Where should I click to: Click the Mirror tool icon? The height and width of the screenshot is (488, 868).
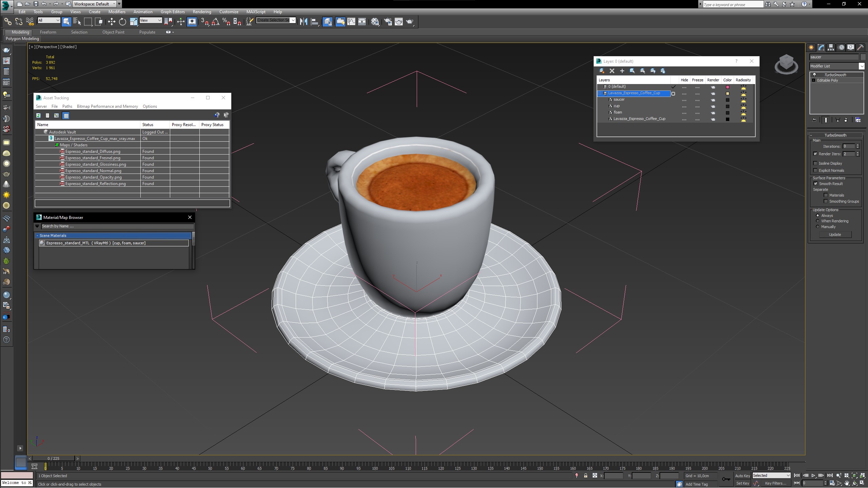[x=303, y=22]
